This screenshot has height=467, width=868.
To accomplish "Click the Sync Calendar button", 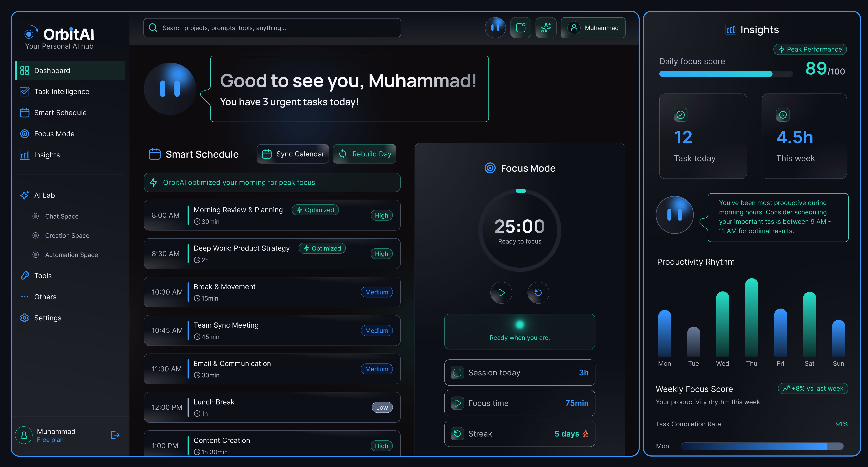I will click(292, 154).
